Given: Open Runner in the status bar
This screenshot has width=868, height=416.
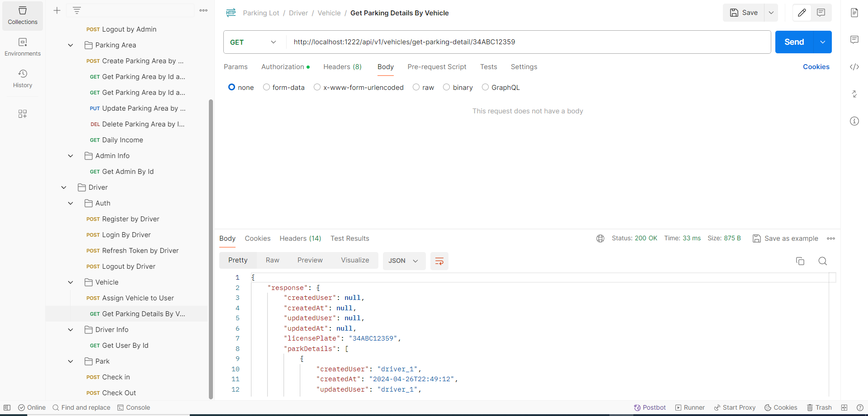Looking at the screenshot, I should (690, 407).
